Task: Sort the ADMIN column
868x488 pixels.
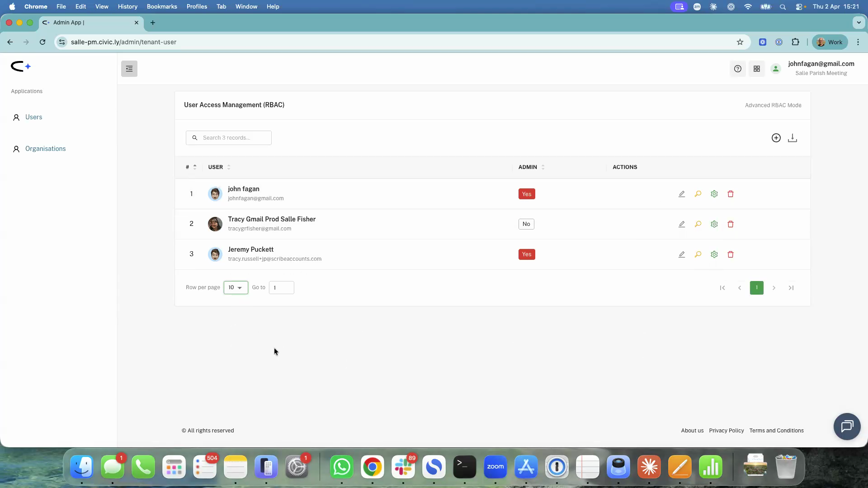Action: 542,167
